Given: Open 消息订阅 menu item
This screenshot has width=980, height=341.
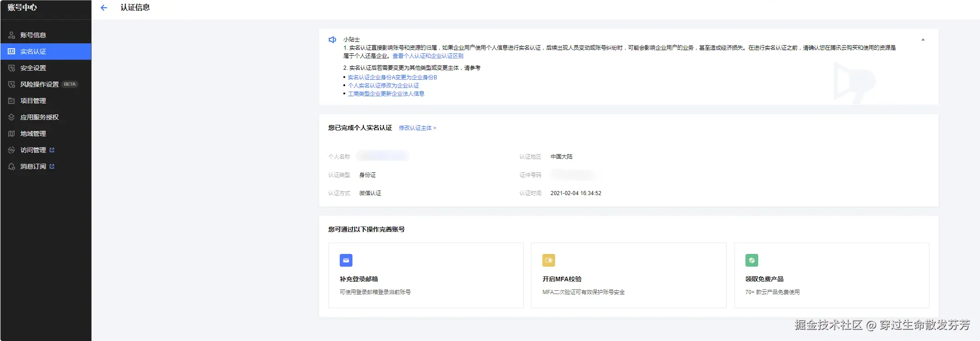Looking at the screenshot, I should pos(46,166).
